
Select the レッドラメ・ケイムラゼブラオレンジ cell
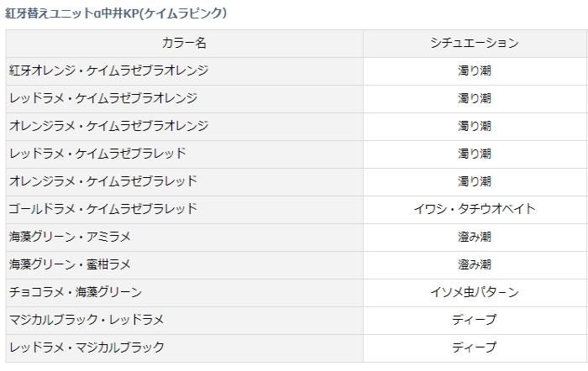click(x=103, y=98)
